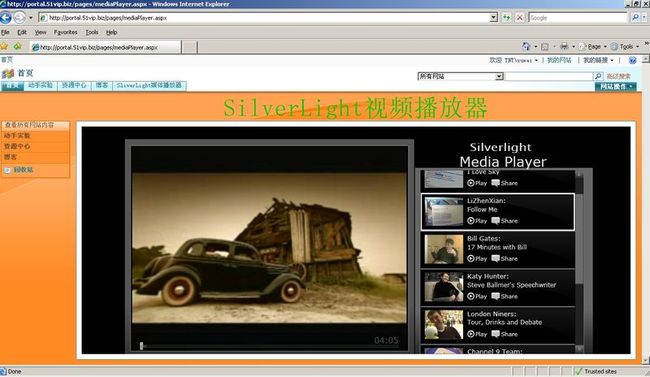Open the Favorites Center star icon
Screen dimensions: 650x377
[5, 46]
